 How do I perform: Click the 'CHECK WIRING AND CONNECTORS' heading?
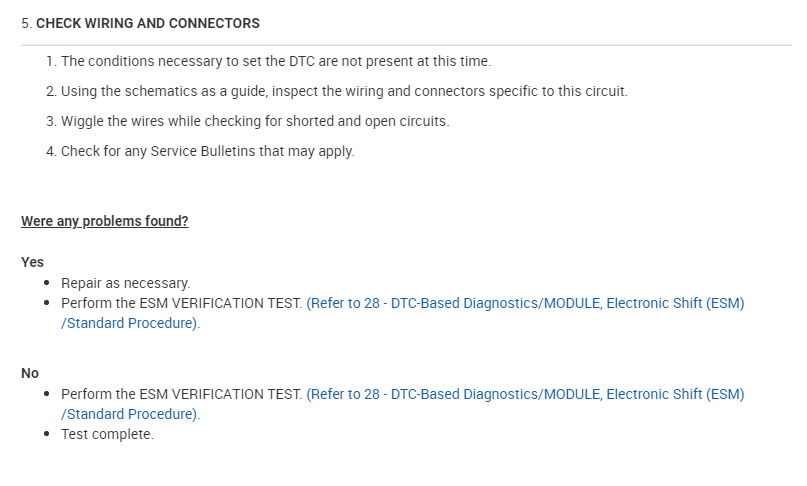pos(148,23)
